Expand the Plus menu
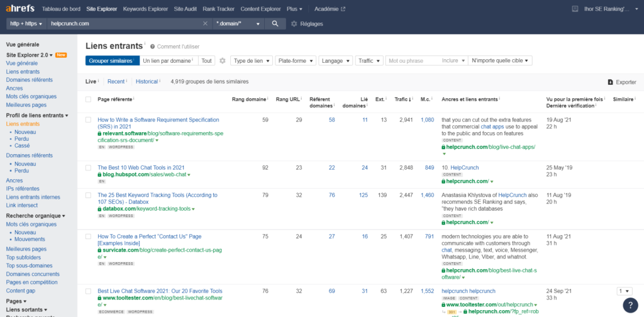 pyautogui.click(x=294, y=9)
